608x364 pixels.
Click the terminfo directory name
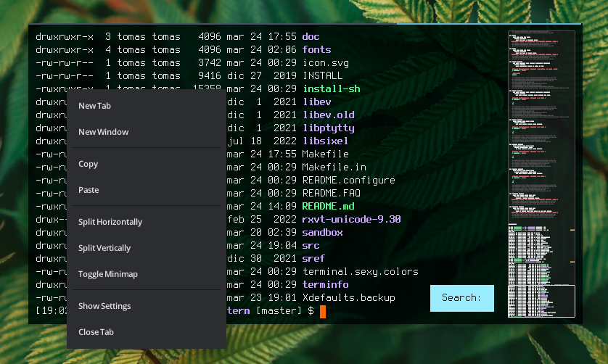(325, 285)
